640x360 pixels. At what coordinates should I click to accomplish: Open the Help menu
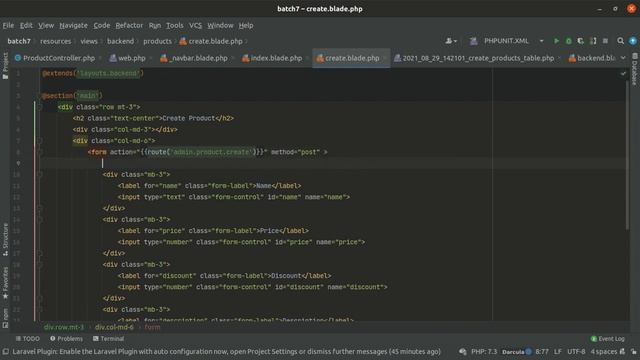[x=246, y=25]
